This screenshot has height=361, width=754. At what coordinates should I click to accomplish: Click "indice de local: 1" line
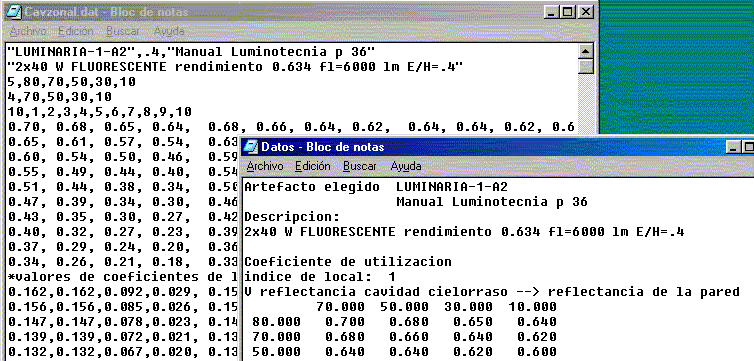click(320, 277)
